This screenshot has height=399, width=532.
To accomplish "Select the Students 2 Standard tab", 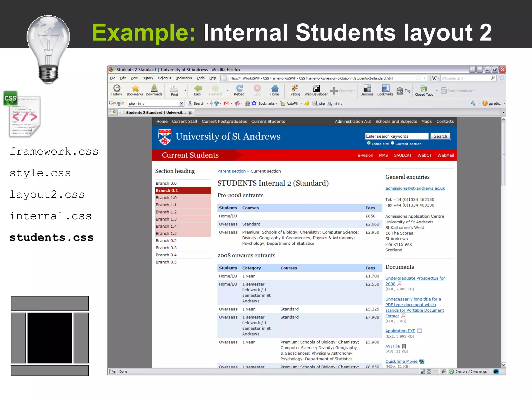I will [x=156, y=112].
